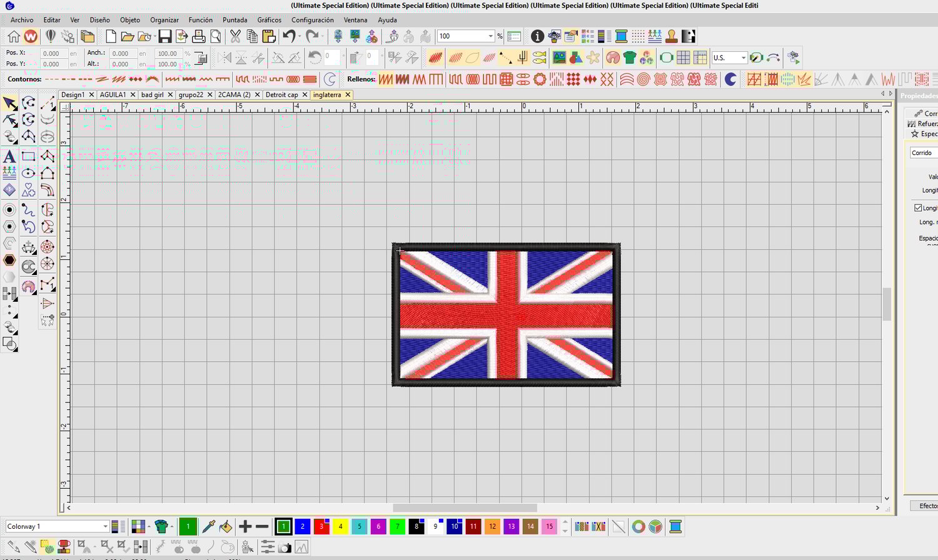Click the horizontal scrollbar thumb

coord(465,508)
